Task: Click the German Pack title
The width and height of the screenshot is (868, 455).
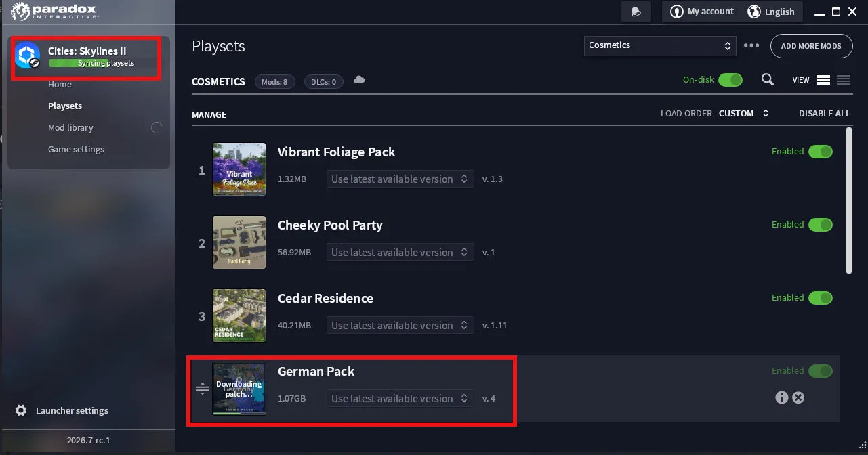Action: click(x=316, y=372)
